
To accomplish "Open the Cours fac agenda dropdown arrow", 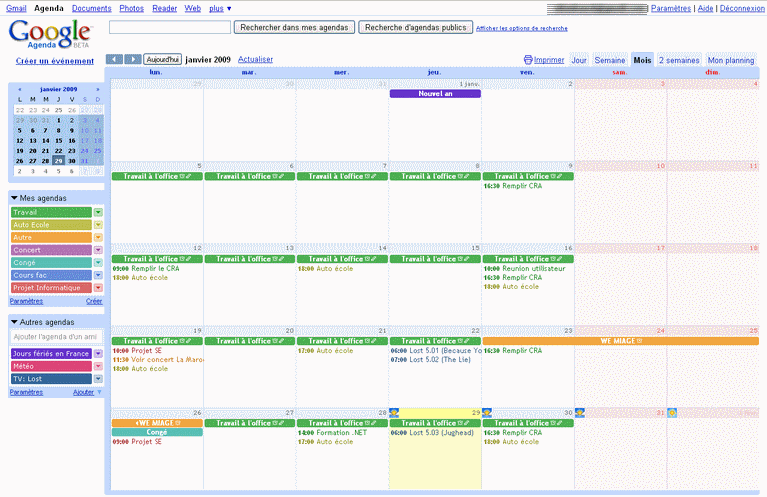I will (x=98, y=275).
